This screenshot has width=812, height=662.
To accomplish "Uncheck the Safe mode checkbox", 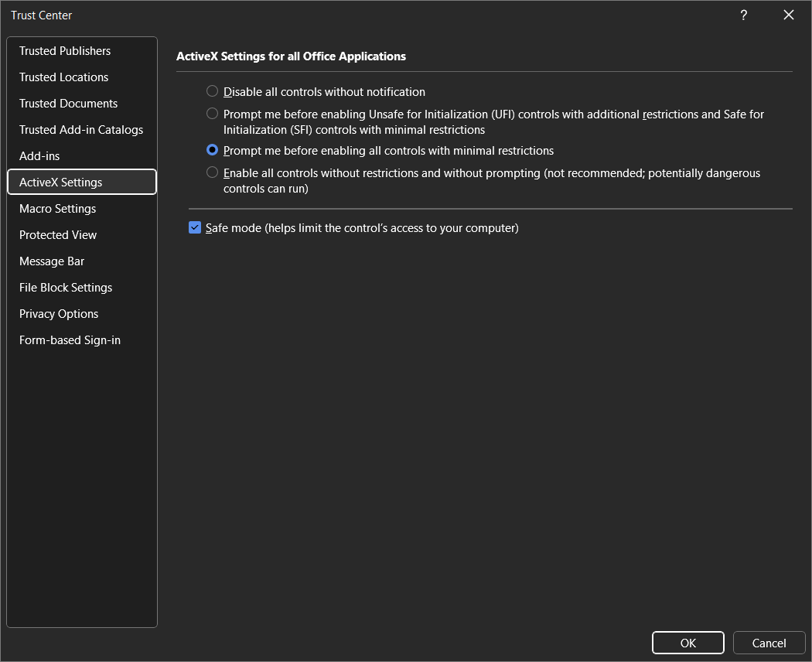I will [195, 227].
